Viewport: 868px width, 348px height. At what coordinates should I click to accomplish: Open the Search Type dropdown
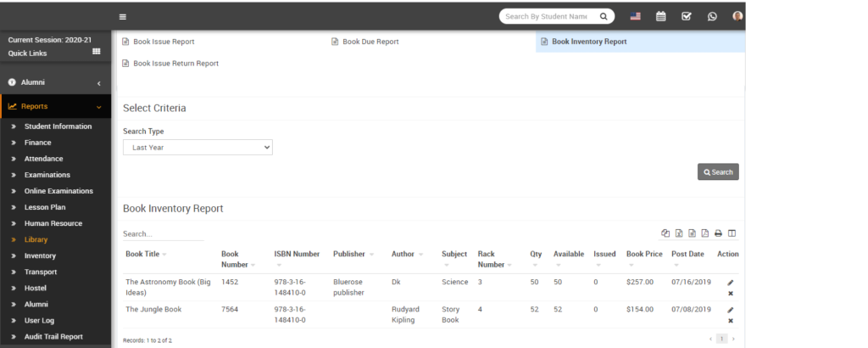(197, 147)
